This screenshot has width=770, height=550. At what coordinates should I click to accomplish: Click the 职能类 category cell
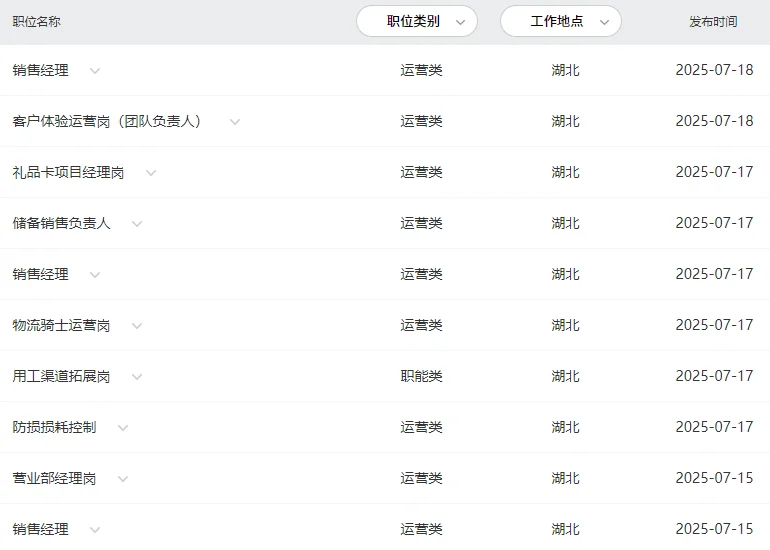click(421, 377)
